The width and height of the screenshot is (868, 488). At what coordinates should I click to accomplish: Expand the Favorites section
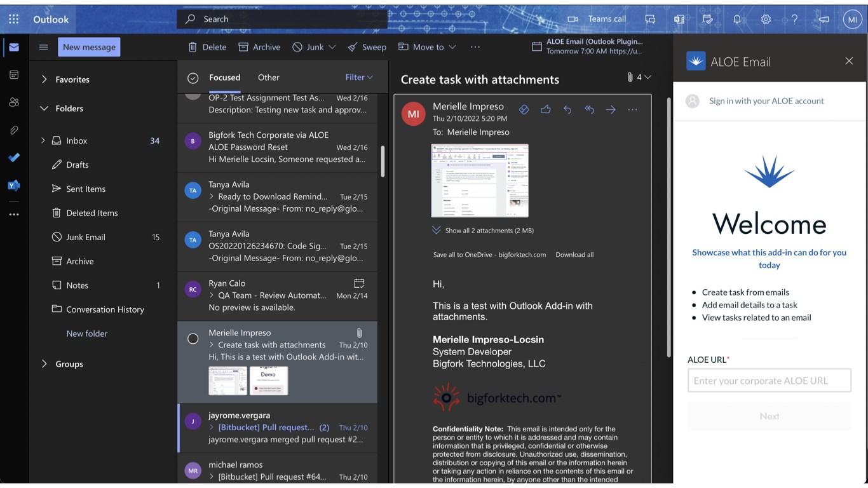pos(44,79)
